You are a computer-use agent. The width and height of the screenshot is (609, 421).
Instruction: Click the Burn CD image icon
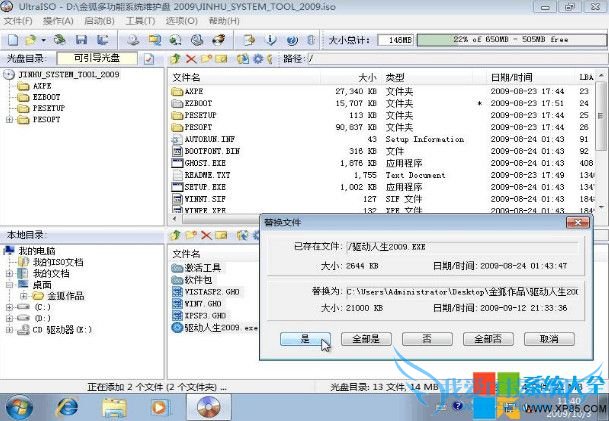pyautogui.click(x=219, y=40)
